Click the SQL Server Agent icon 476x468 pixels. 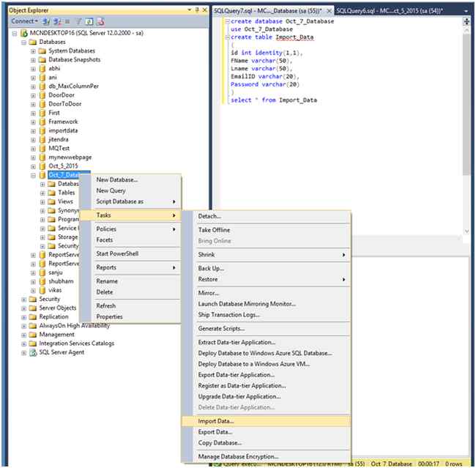32,352
